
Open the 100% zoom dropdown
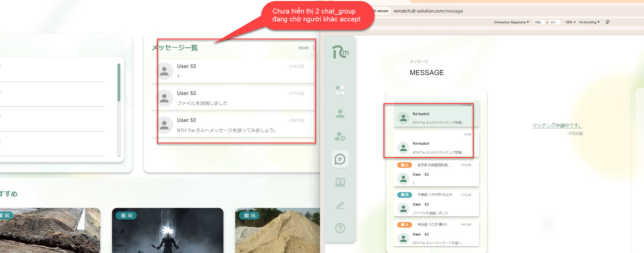pyautogui.click(x=570, y=22)
